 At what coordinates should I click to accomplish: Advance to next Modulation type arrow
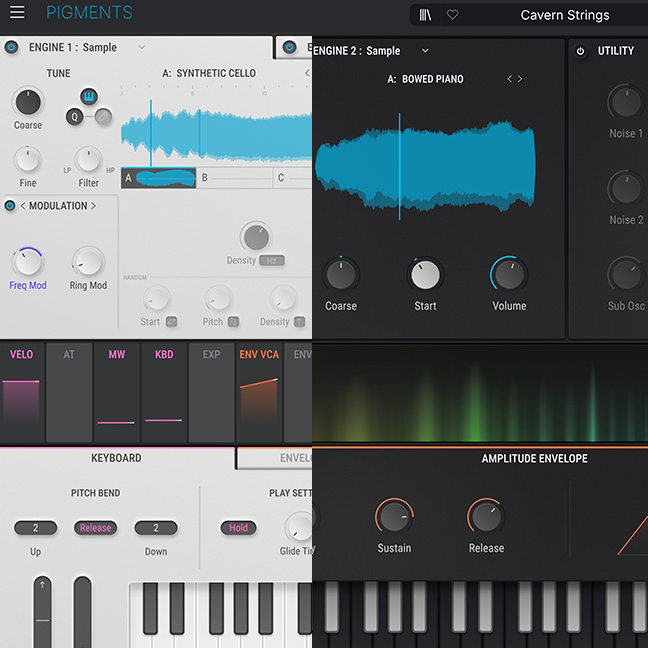[94, 206]
